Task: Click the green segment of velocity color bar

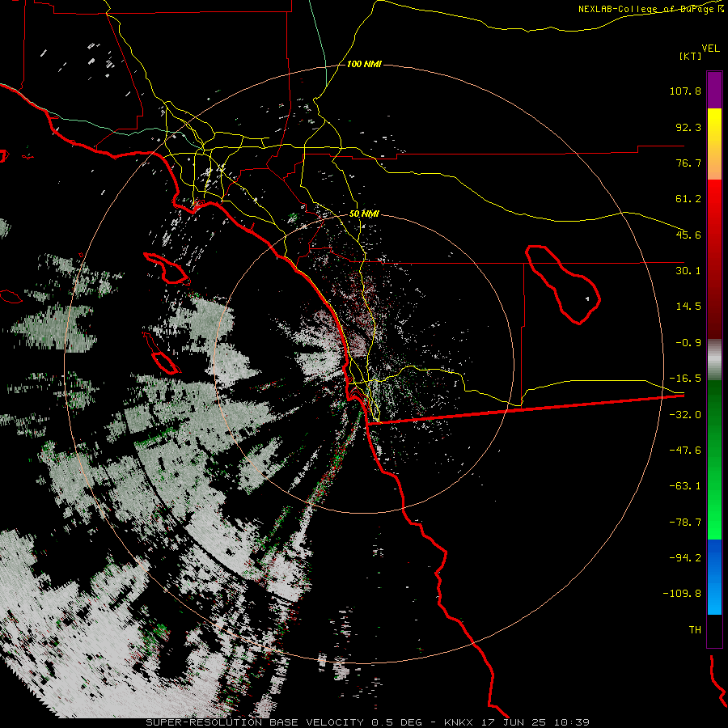Action: 714,459
